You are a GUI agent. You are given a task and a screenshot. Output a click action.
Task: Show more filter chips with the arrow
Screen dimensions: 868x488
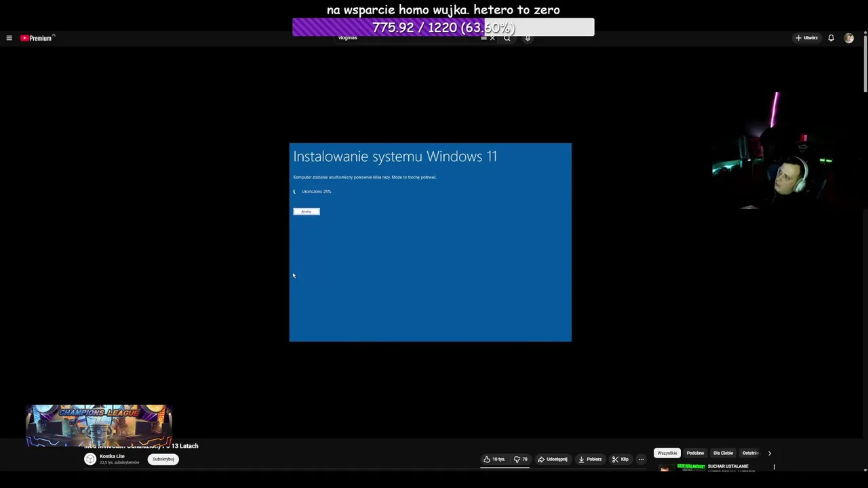coord(769,453)
